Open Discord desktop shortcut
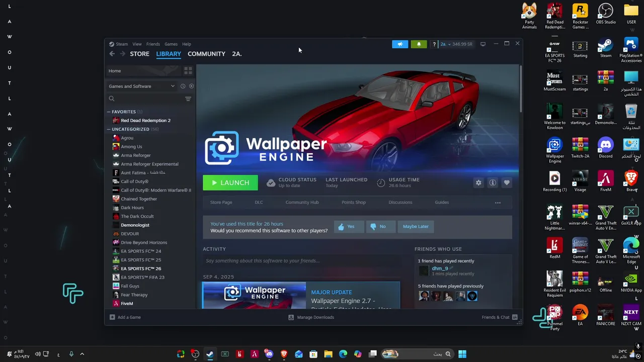This screenshot has width=644, height=362. click(x=606, y=148)
